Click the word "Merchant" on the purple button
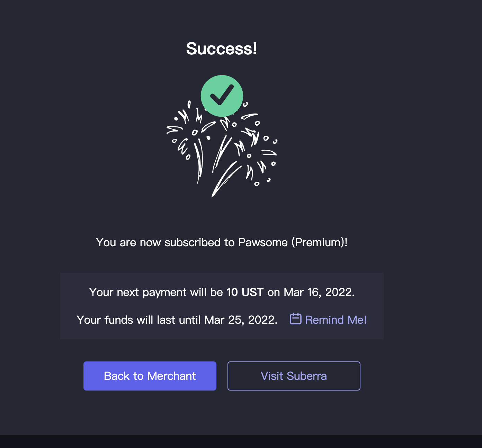Screen dimensions: 482x448 click(171, 376)
